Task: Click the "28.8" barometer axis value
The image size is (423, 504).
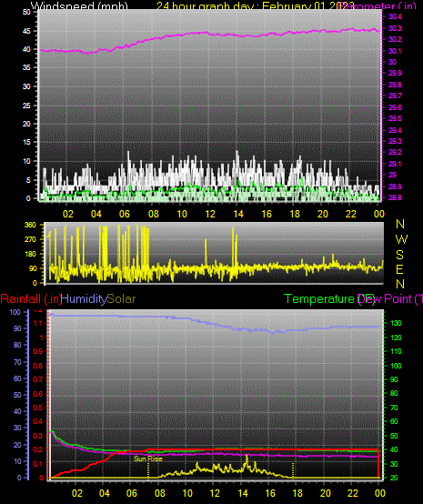Action: 395,197
